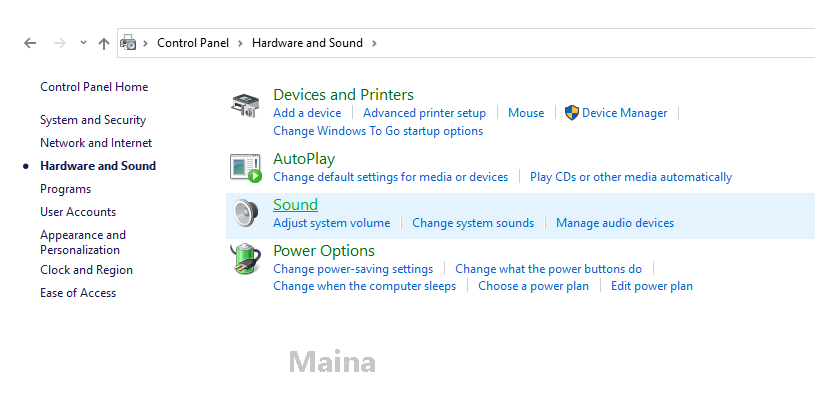Select Control Panel in breadcrumb
Screen dimensions: 840x413
(193, 43)
